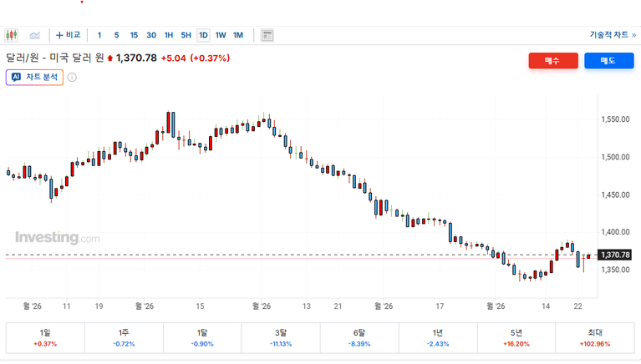Viewport: 641px width, 364px height.
Task: Open the news/calendar chart overlay icon
Action: 267,36
